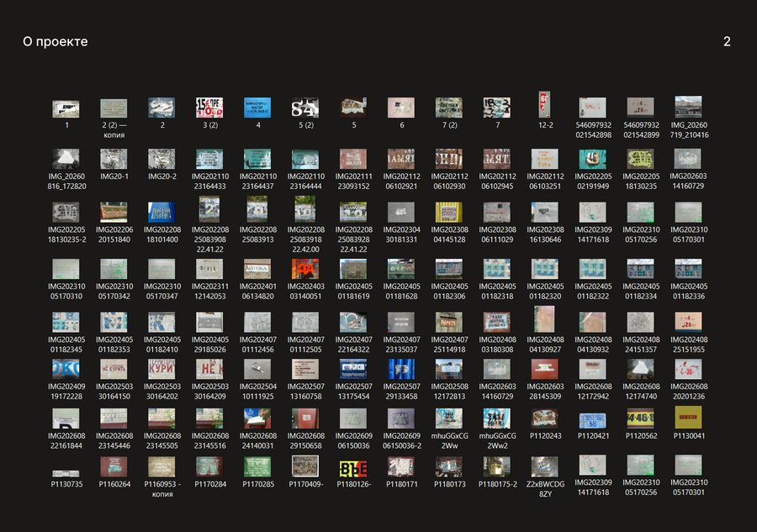Screen dimensions: 757x532
Task: Open thumbnail P1180126-
Action: tap(353, 468)
